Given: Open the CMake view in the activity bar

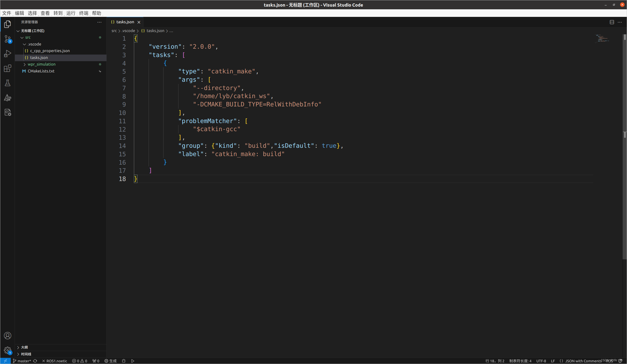Looking at the screenshot, I should pyautogui.click(x=7, y=97).
